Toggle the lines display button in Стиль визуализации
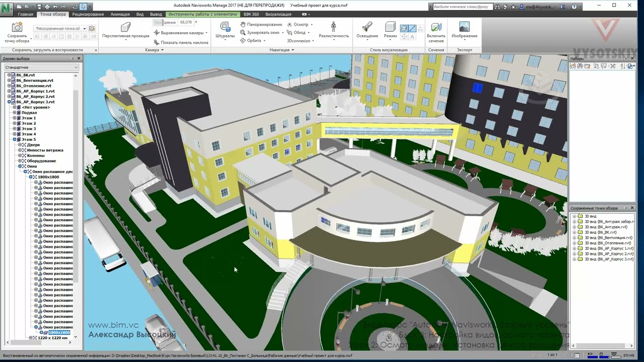Image resolution: width=644 pixels, height=362 pixels. coord(412,29)
